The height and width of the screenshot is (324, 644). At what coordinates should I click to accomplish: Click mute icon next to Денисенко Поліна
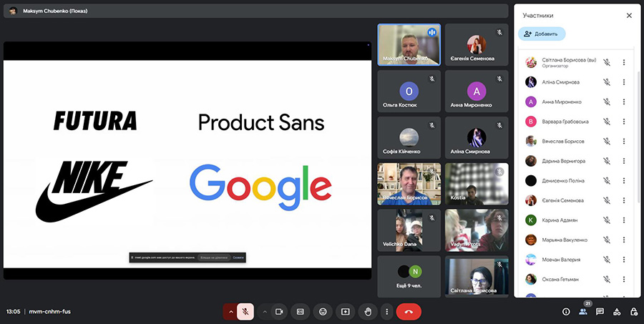606,181
